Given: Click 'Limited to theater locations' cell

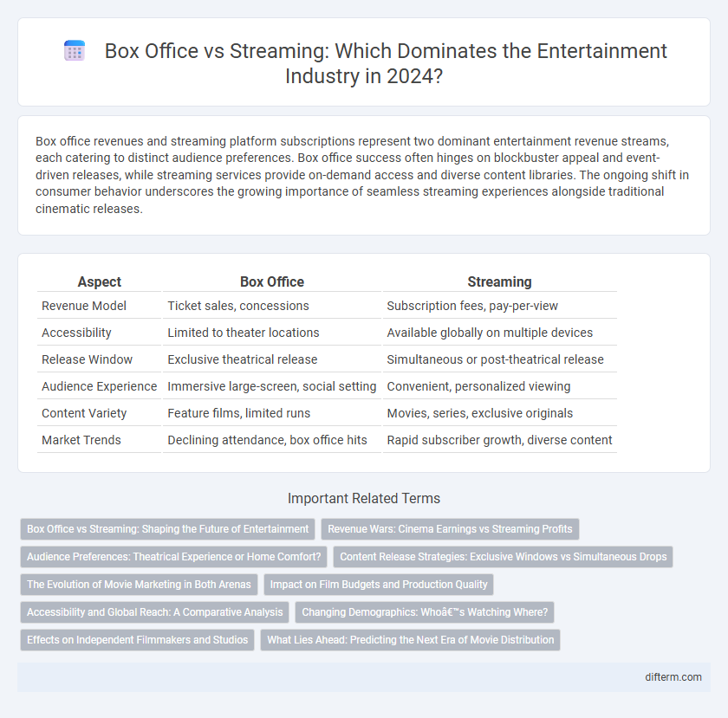Looking at the screenshot, I should [x=272, y=333].
